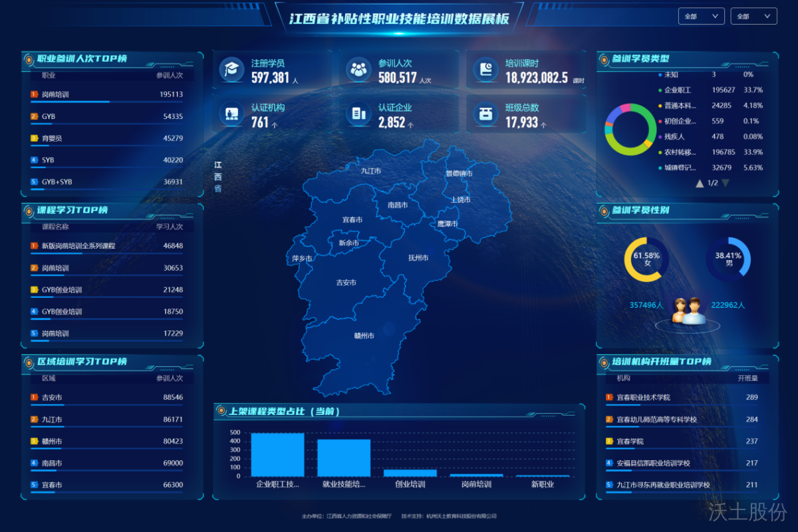This screenshot has height=532, width=798.
Task: Select 赣州市 region on the map
Action: 363,336
